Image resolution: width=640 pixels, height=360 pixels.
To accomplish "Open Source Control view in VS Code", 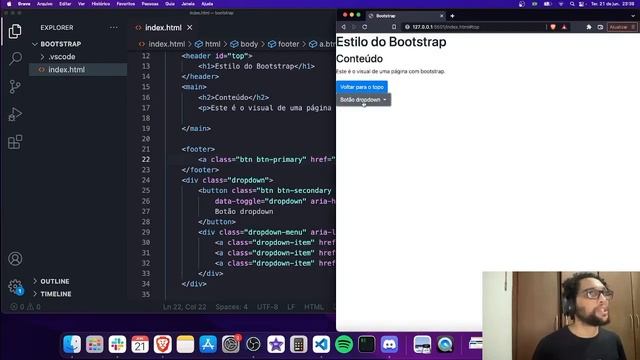I will (15, 87).
